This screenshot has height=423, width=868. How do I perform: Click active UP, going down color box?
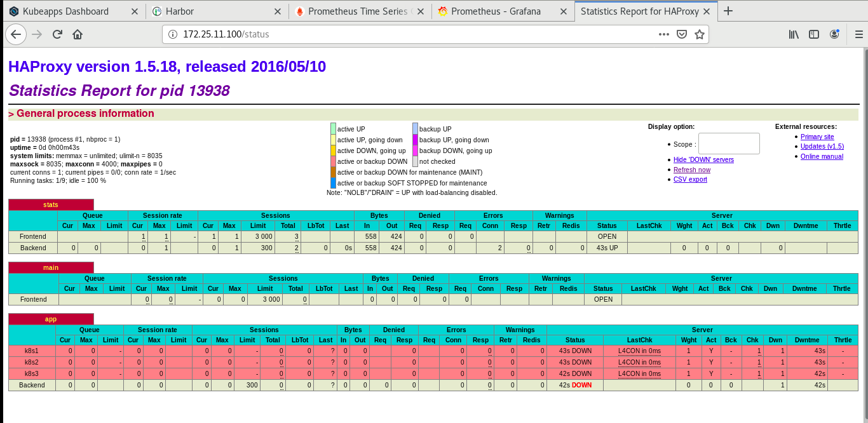click(x=333, y=140)
